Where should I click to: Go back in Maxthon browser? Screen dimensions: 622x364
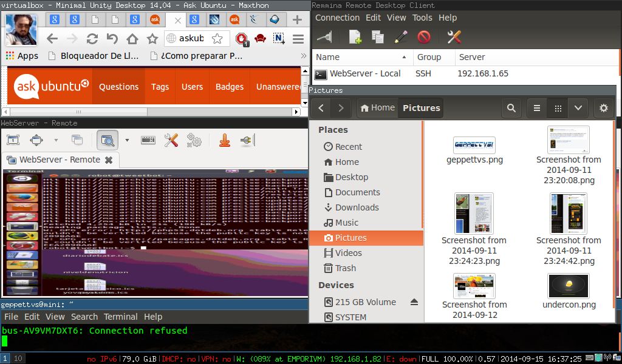[x=52, y=38]
